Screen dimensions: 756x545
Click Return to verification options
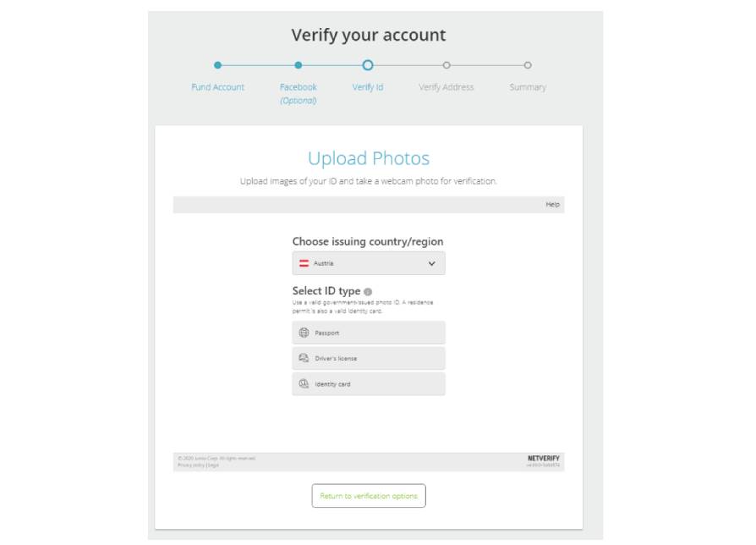click(x=369, y=496)
